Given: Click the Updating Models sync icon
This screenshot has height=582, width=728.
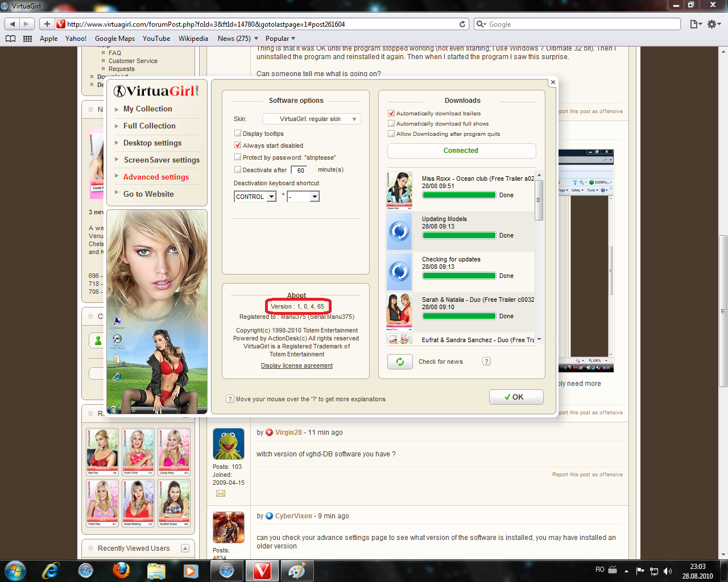Looking at the screenshot, I should tap(399, 231).
